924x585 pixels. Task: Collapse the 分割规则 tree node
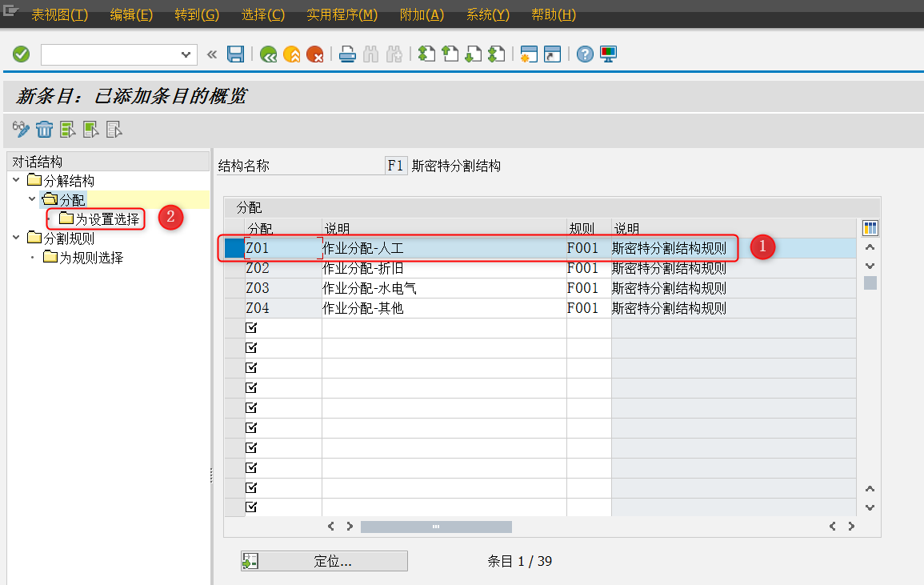(16, 238)
